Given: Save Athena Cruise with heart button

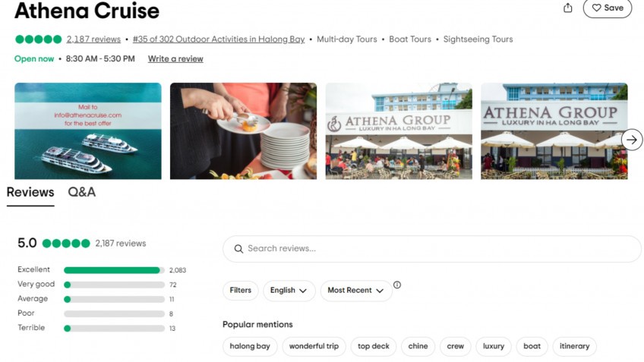Looking at the screenshot, I should click(x=607, y=8).
